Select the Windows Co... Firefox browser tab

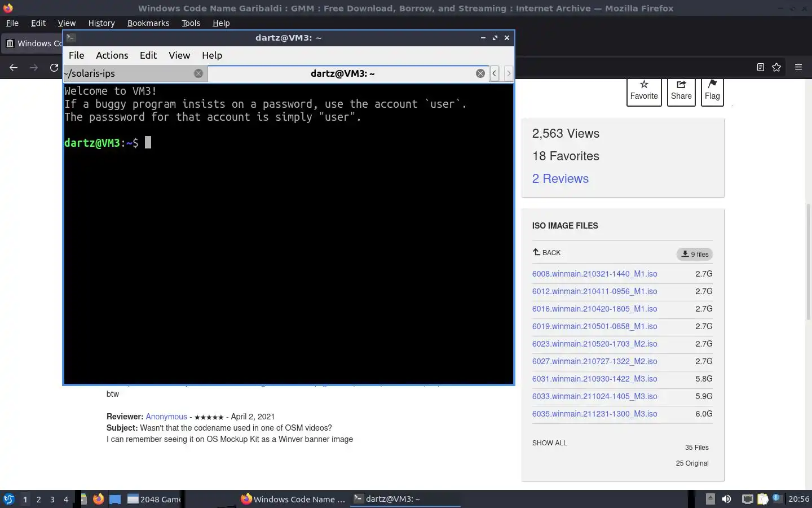33,43
